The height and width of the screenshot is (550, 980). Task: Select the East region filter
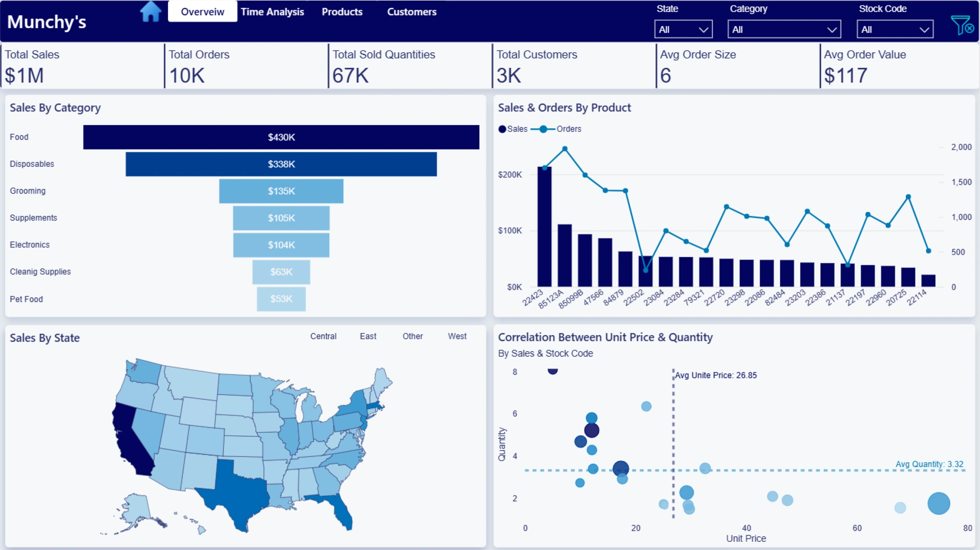tap(368, 336)
